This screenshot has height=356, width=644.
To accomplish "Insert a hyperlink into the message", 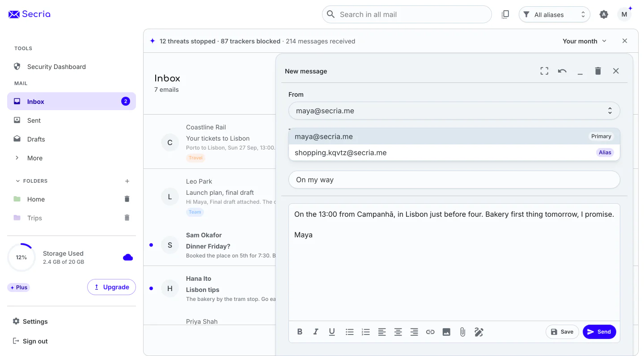I will 430,332.
